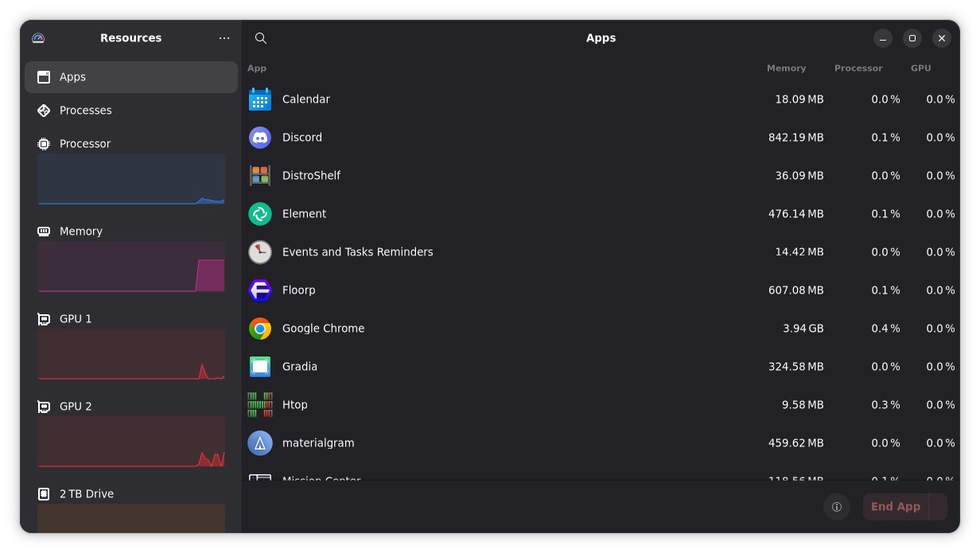View the GPU 2 usage graph
This screenshot has height=553, width=980.
pos(131,442)
